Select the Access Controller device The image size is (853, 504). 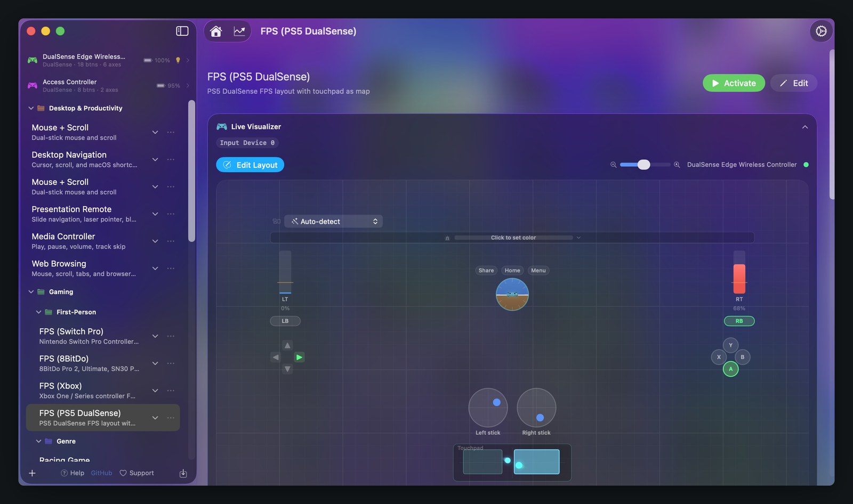click(x=109, y=86)
